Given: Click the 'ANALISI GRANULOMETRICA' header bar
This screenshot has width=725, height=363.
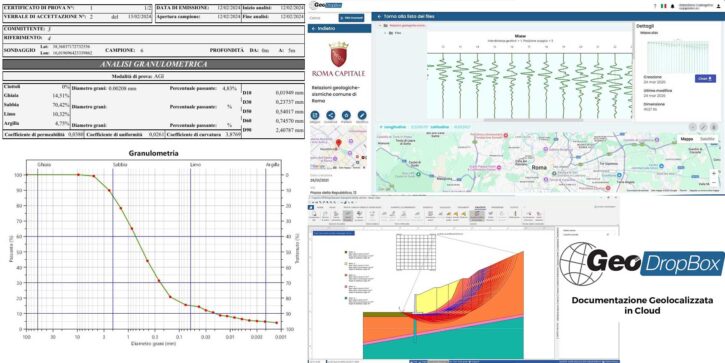Looking at the screenshot, I should pos(154,64).
